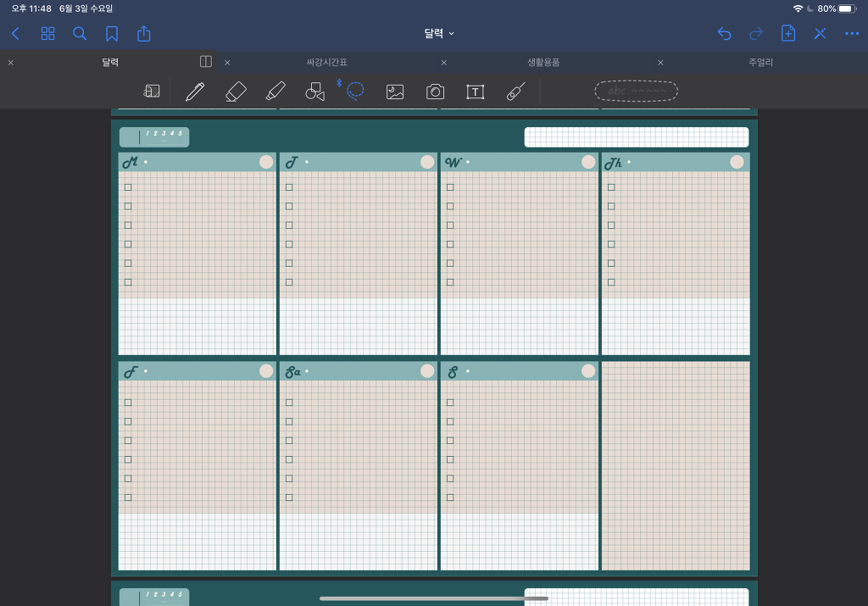Switch to the 달력 tab
The image size is (868, 606).
110,62
